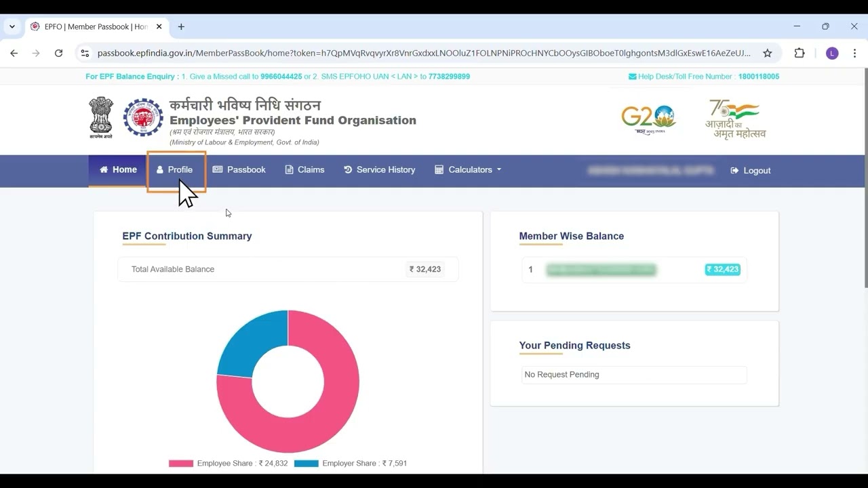Click the browser Back arrow
Image resolution: width=868 pixels, height=488 pixels.
(x=14, y=53)
